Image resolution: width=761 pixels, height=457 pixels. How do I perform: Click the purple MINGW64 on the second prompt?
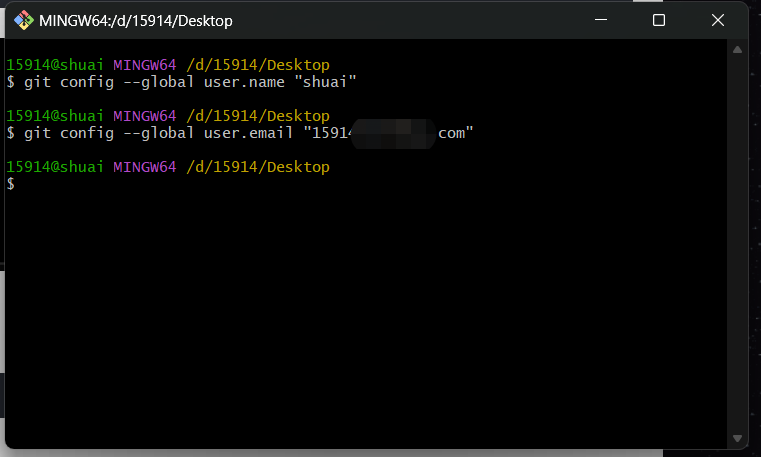[x=144, y=115]
